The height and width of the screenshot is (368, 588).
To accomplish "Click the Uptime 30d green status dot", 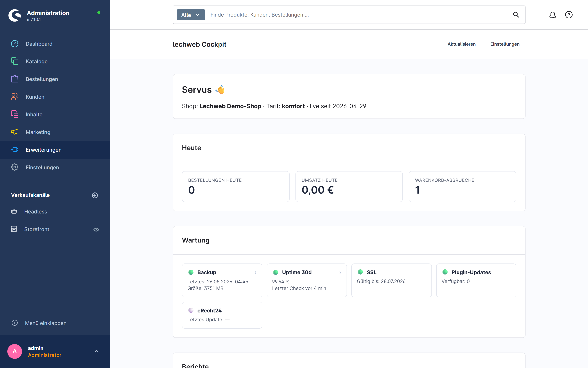I will (276, 272).
